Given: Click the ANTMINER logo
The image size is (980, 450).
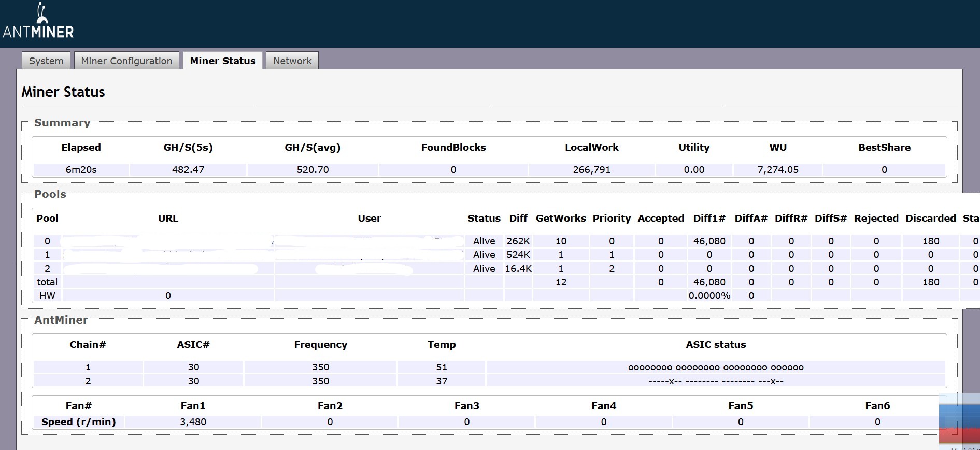Looking at the screenshot, I should point(38,21).
